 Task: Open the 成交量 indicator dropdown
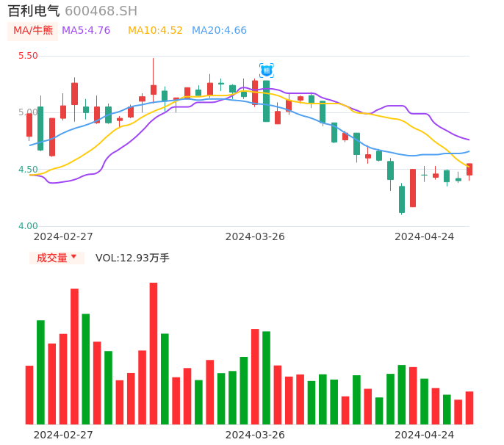click(57, 258)
